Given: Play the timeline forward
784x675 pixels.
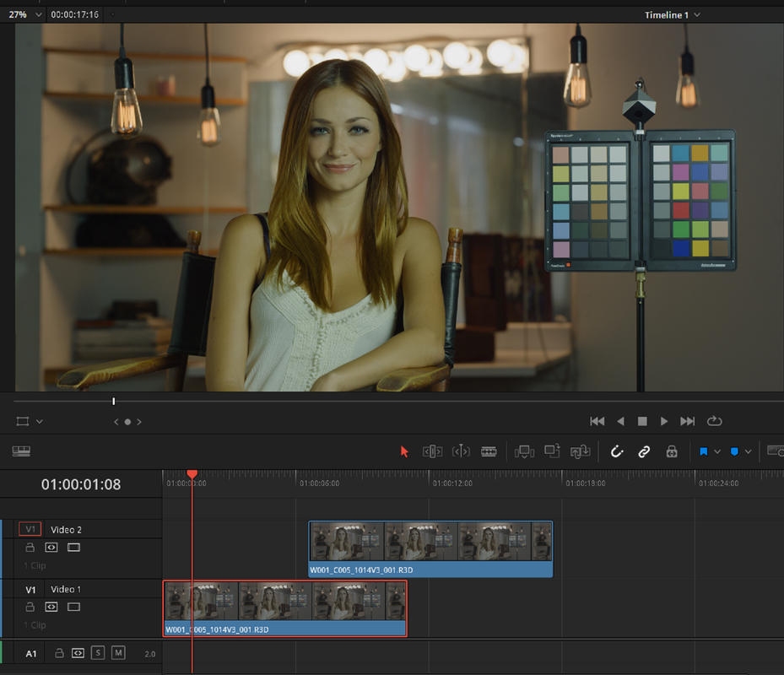Looking at the screenshot, I should 664,422.
